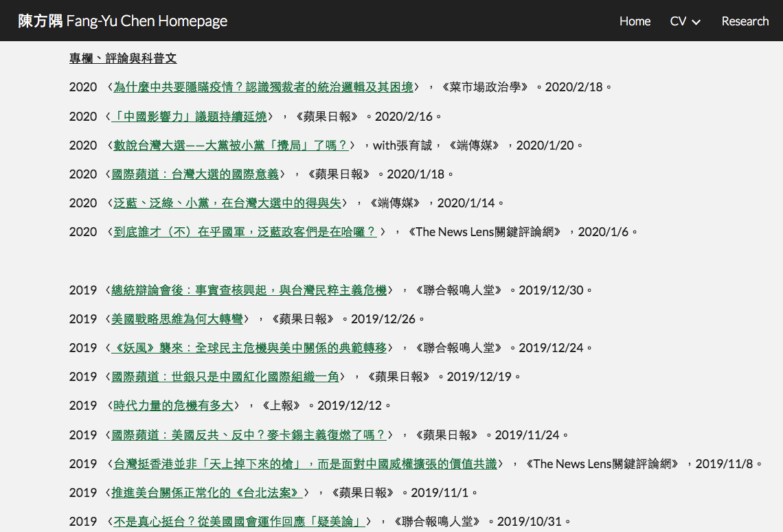Open article 台灣挺香港並非「天上掉下來的槍」
This screenshot has height=532, width=783.
click(x=305, y=465)
